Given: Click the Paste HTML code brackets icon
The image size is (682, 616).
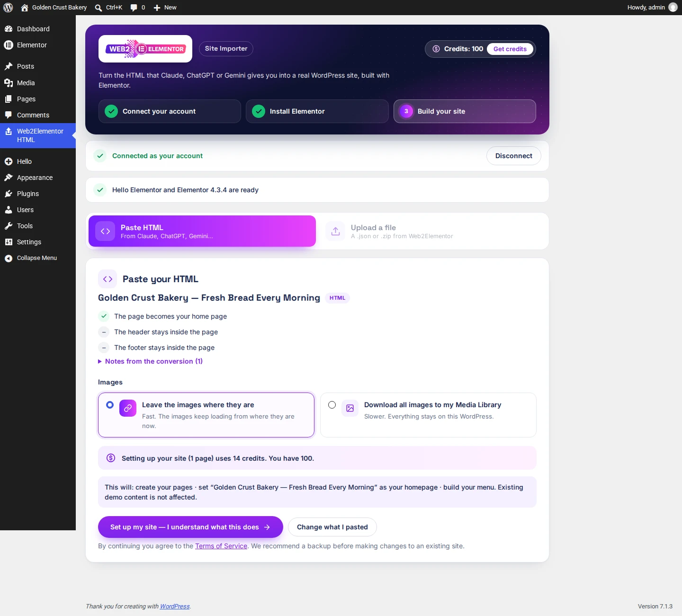Looking at the screenshot, I should pyautogui.click(x=105, y=231).
